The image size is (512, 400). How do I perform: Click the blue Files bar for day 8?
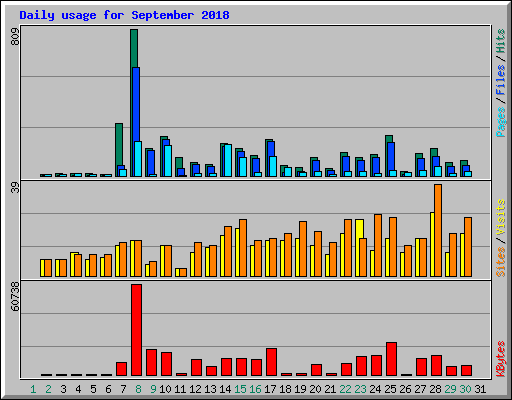[136, 104]
